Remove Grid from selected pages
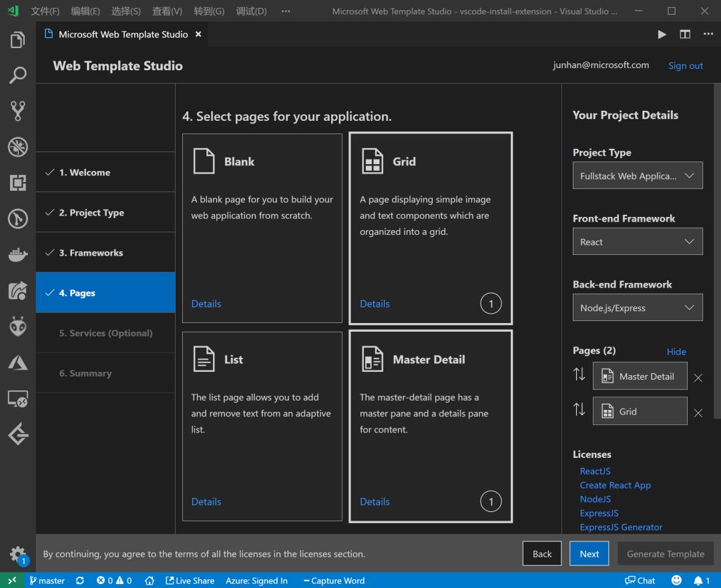 coord(698,413)
